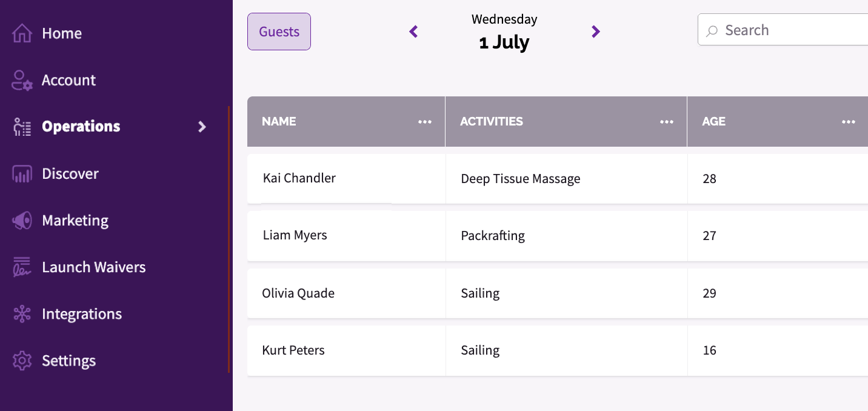Open the Kai Chandler guest row

[x=558, y=179]
